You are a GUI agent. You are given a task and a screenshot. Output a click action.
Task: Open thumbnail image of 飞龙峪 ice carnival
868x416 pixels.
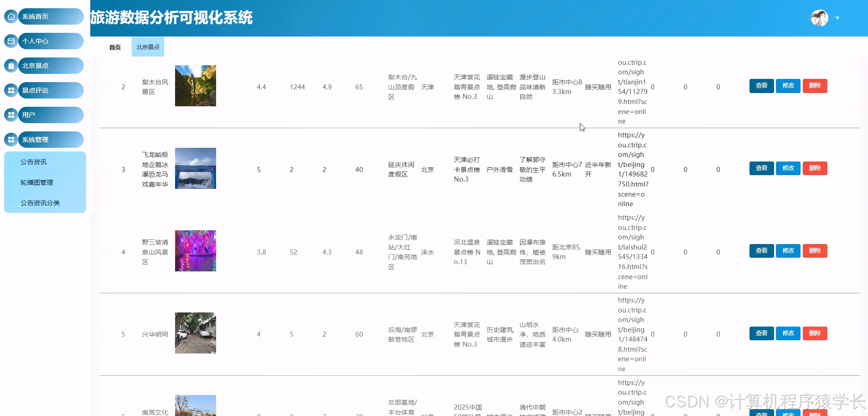[x=196, y=168]
